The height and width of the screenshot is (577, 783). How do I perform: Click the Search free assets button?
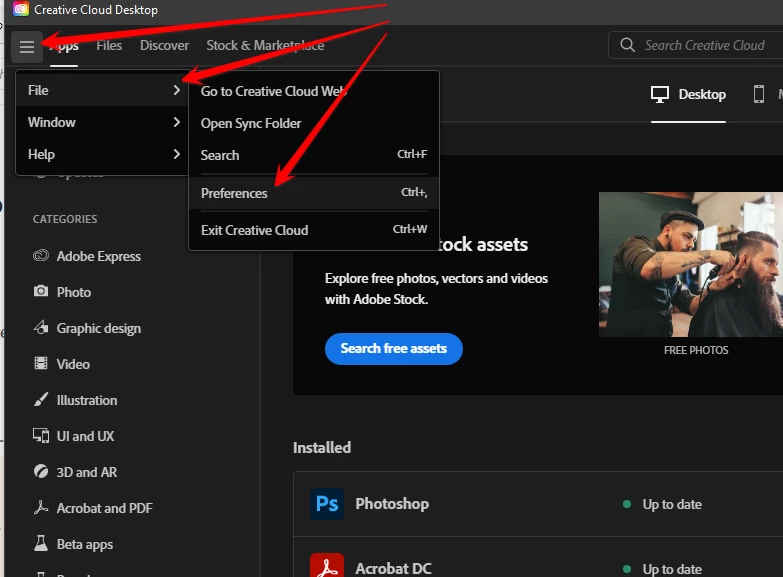tap(393, 348)
